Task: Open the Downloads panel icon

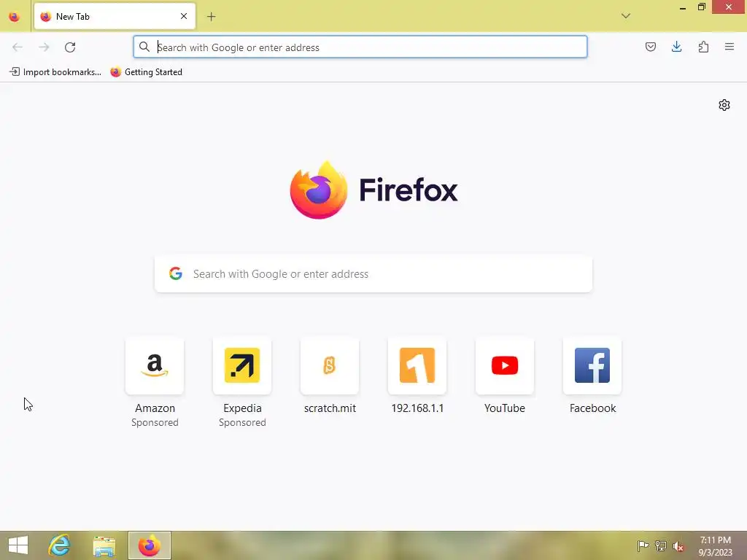Action: (676, 47)
